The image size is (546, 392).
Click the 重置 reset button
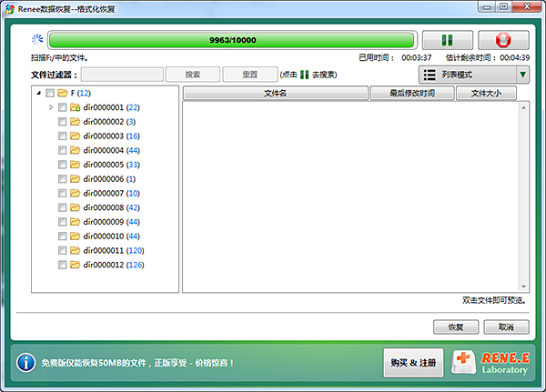pyautogui.click(x=250, y=75)
